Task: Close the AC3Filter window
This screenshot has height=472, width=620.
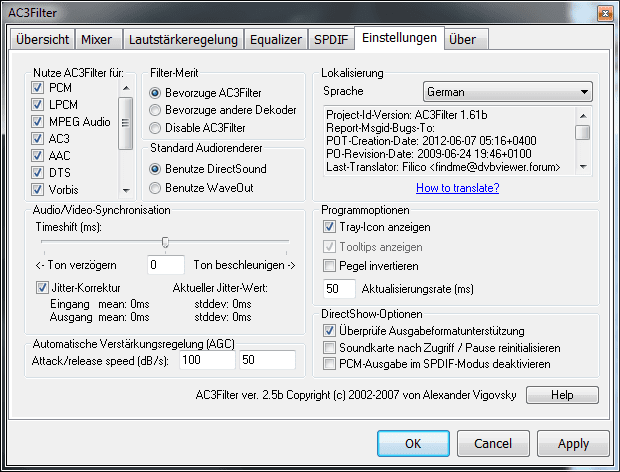Action: 605,13
